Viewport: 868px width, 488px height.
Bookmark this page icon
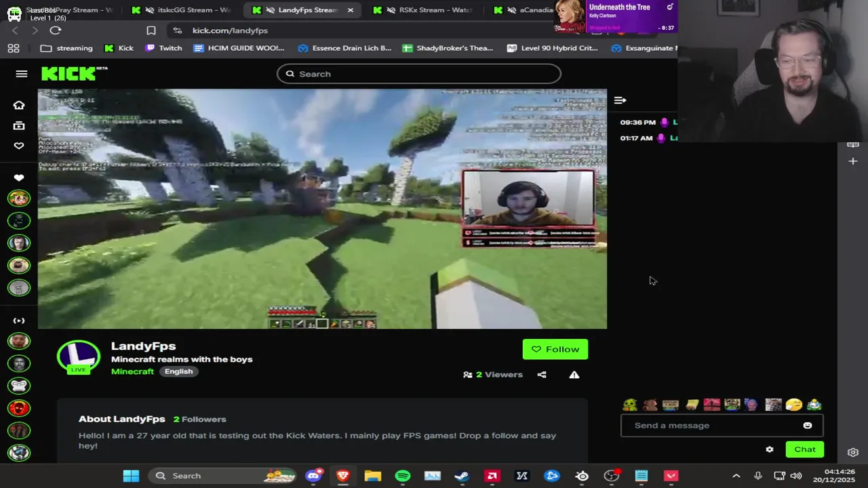[151, 30]
